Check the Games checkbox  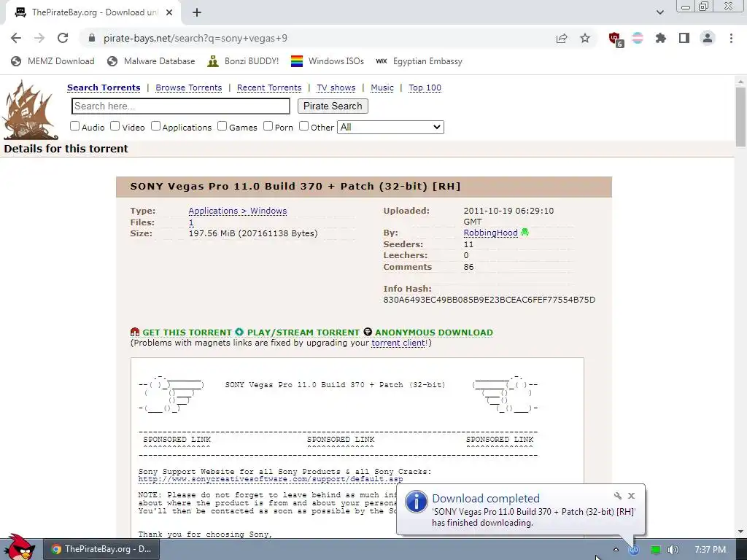[x=222, y=126]
